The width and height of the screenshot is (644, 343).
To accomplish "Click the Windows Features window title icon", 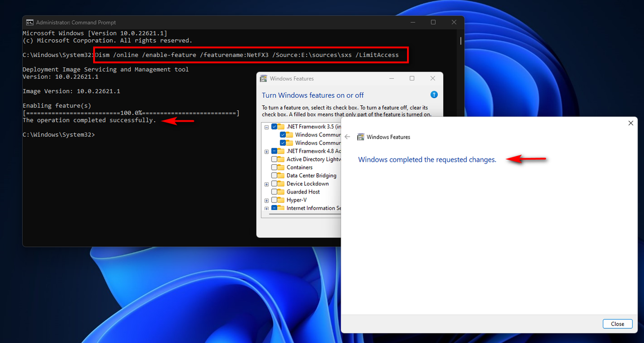I will 263,79.
